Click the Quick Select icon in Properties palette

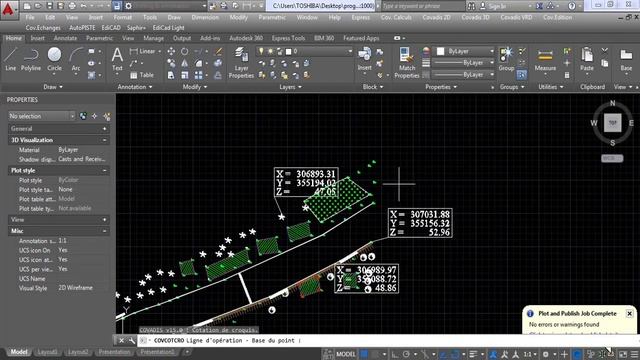tap(107, 117)
